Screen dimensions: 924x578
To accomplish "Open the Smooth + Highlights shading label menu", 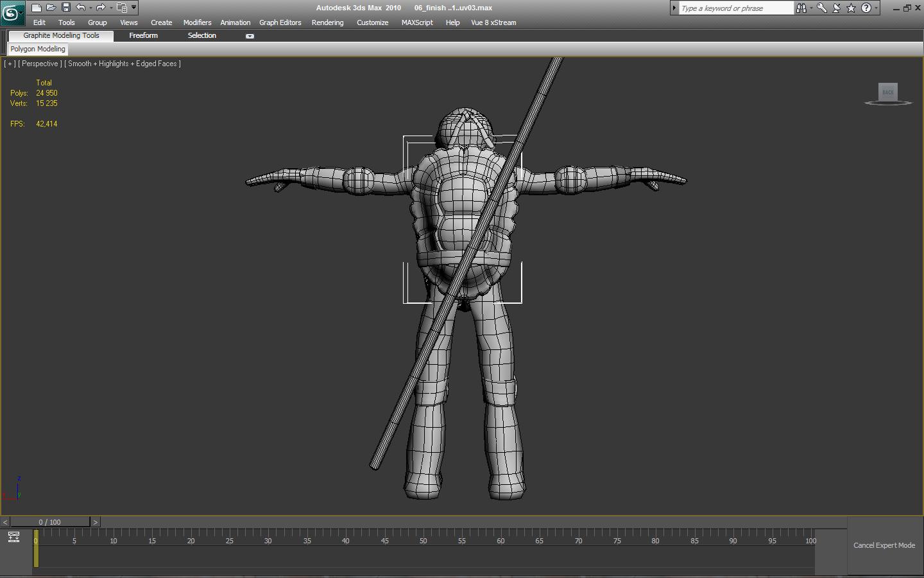I will tap(123, 64).
